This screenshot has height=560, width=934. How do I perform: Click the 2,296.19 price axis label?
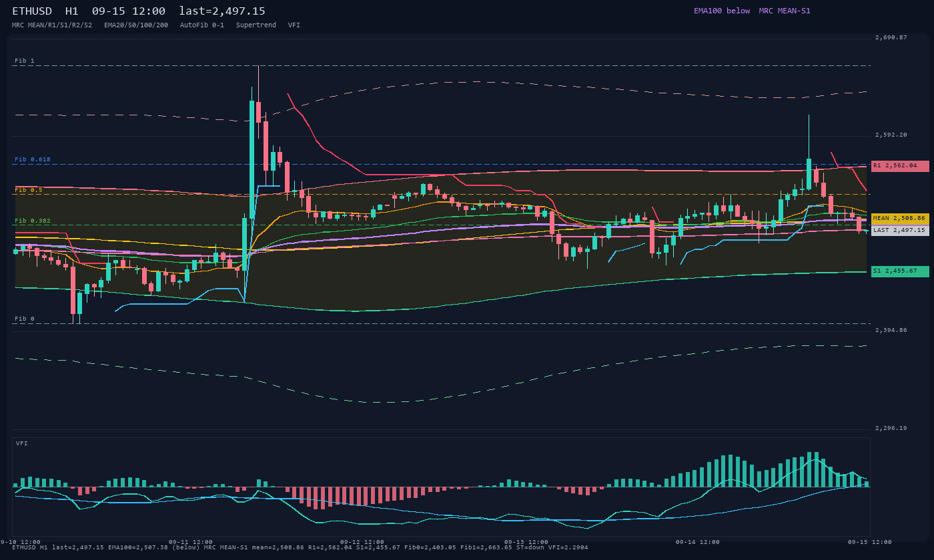coord(891,428)
